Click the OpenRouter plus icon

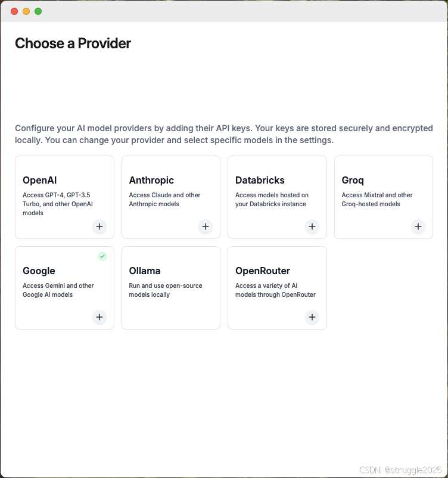pyautogui.click(x=312, y=317)
